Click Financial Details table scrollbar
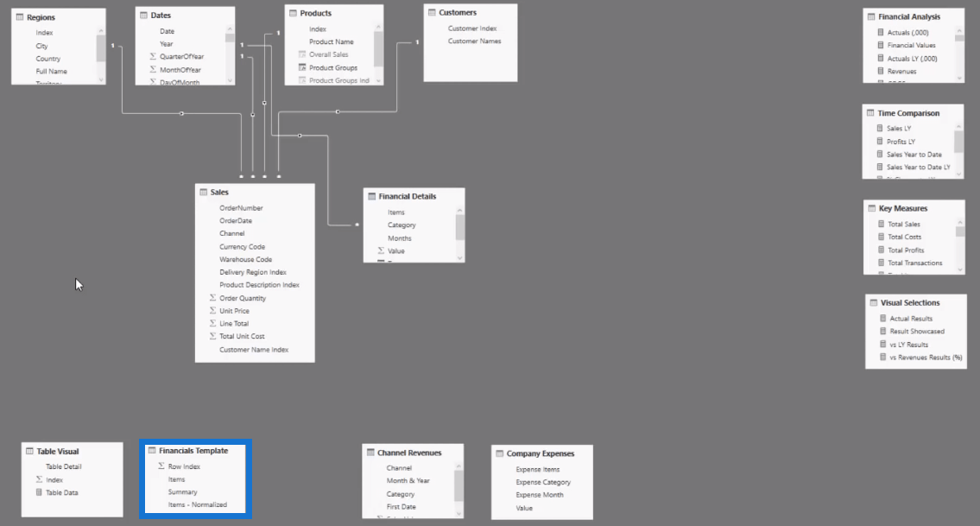This screenshot has width=980, height=526. click(460, 228)
